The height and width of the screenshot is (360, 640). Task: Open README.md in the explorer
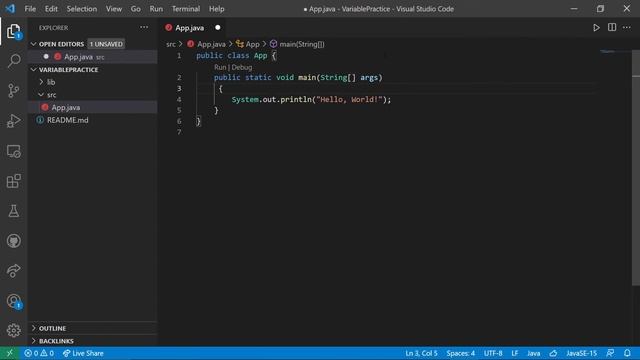93,120
